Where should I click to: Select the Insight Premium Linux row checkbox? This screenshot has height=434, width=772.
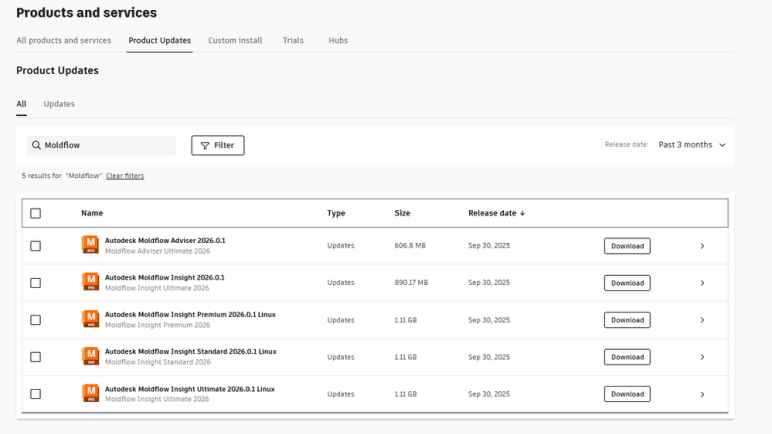[36, 320]
